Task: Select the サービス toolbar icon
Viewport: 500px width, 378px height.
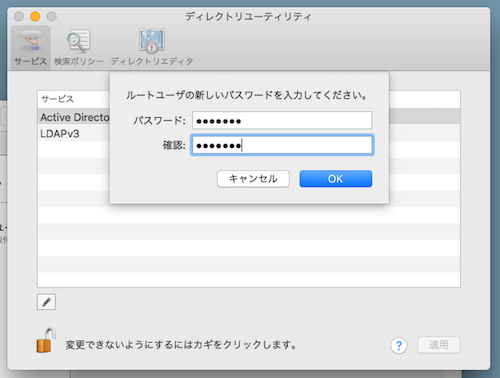Action: click(31, 48)
